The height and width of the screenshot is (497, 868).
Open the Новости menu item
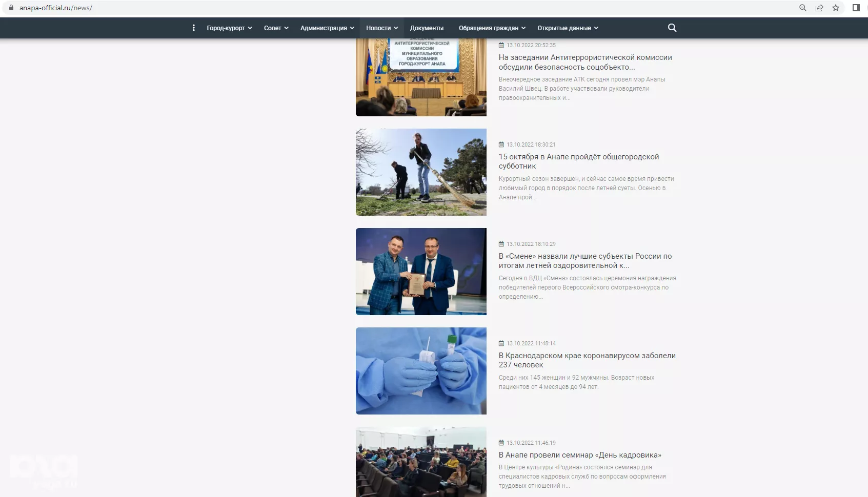[x=381, y=28]
